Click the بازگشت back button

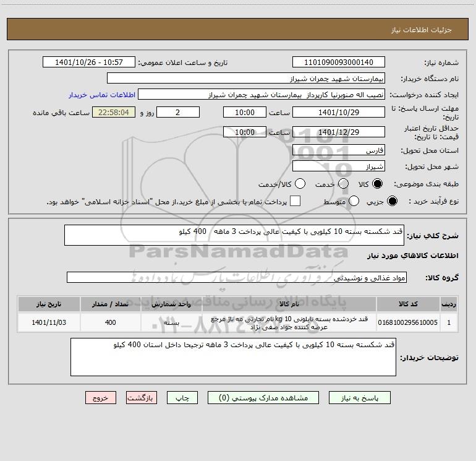coord(142,398)
